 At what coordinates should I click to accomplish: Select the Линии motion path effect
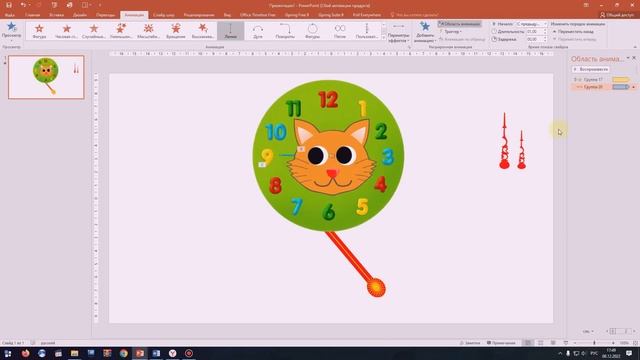(231, 31)
